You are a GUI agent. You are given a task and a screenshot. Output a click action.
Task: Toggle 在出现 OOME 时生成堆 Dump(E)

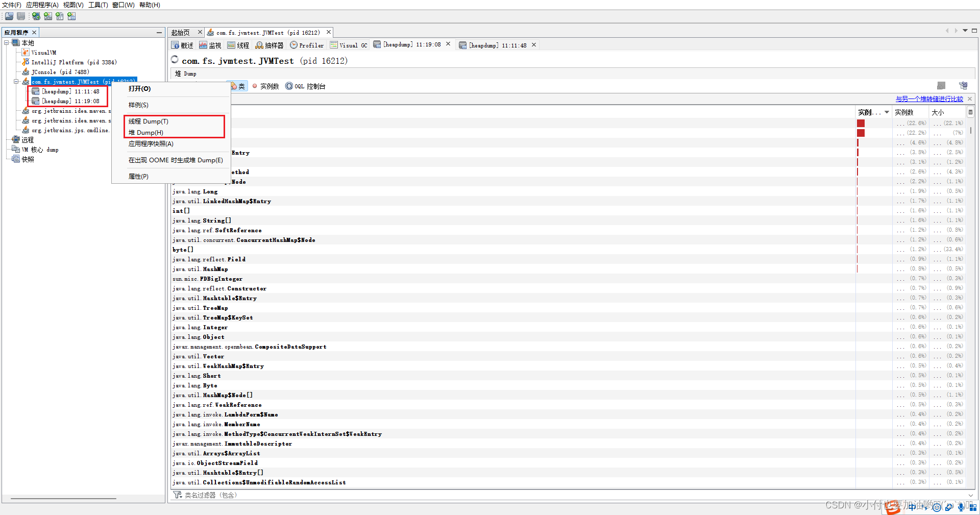171,160
